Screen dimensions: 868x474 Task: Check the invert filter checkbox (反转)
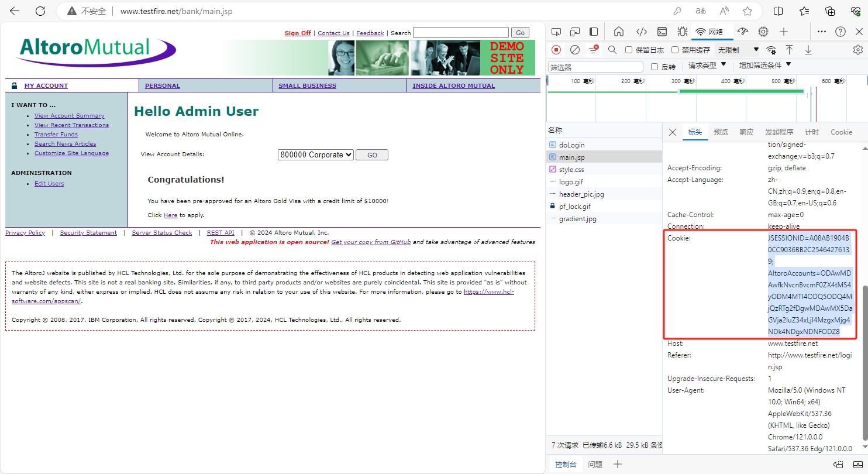click(x=655, y=67)
